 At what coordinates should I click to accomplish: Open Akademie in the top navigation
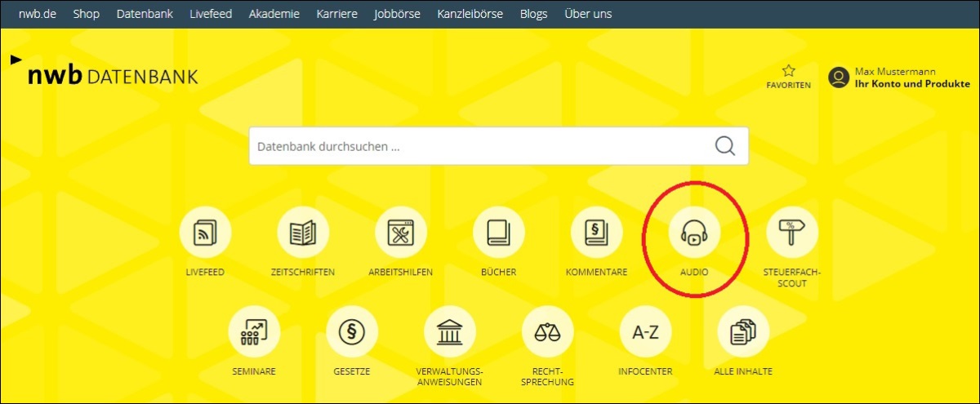tap(275, 14)
